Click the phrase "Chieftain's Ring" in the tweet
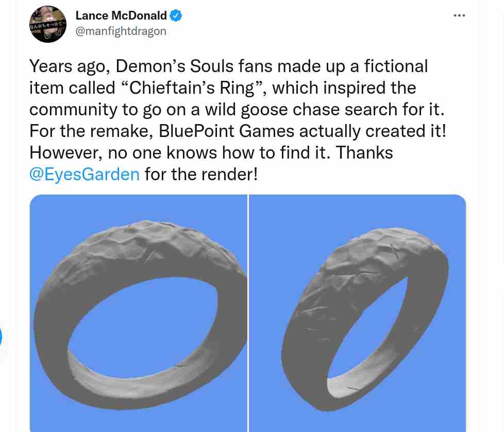The height and width of the screenshot is (432, 504). coord(191,88)
